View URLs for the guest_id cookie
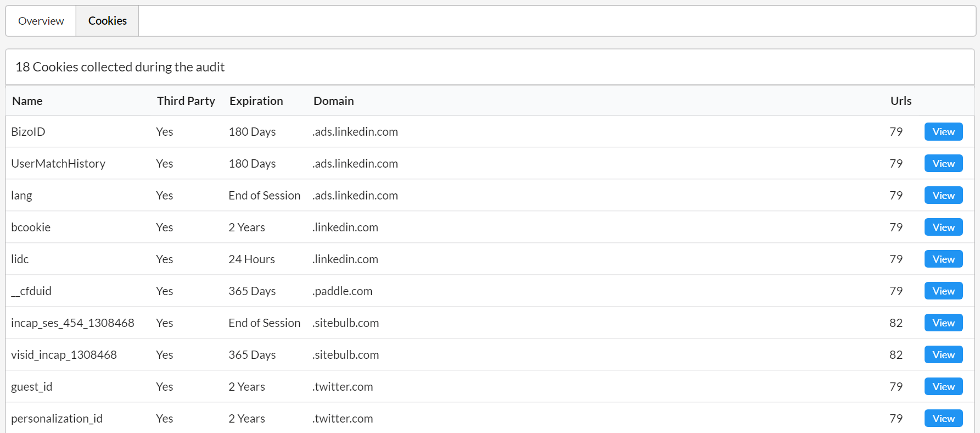 (943, 387)
